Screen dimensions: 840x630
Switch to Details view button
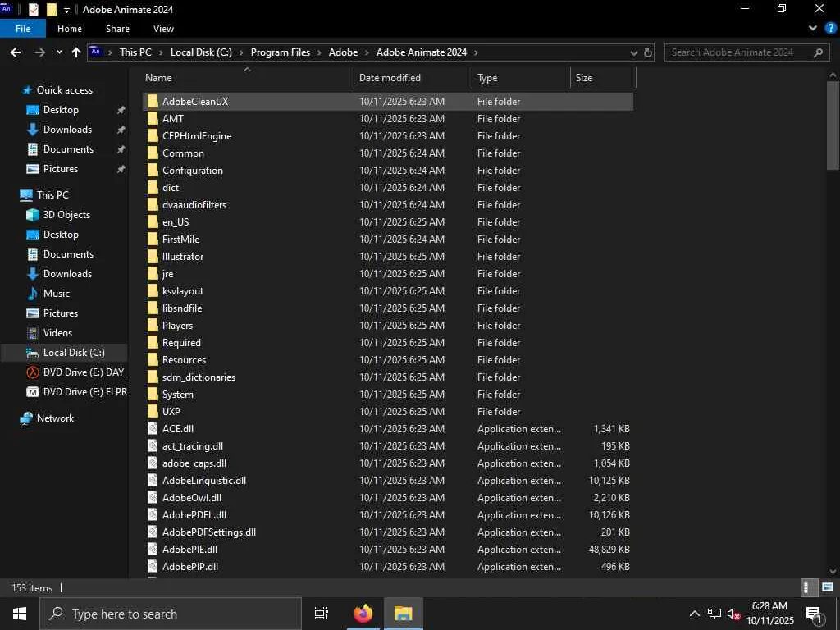pyautogui.click(x=807, y=587)
